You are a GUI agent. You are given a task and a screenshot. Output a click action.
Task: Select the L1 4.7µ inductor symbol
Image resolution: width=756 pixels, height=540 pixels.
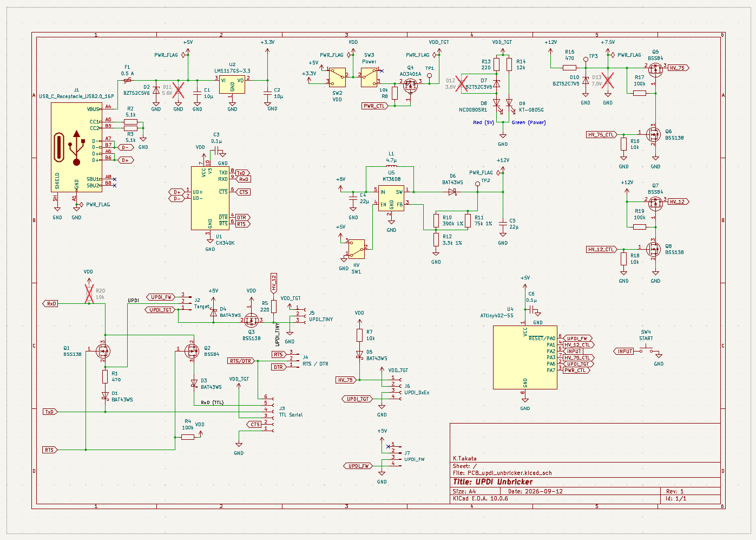391,167
